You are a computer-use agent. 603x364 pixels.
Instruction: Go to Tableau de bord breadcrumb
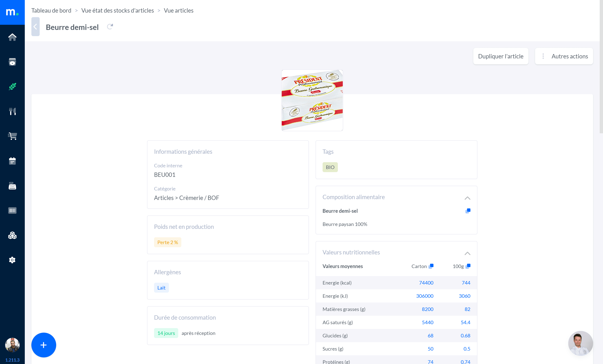[x=51, y=11]
